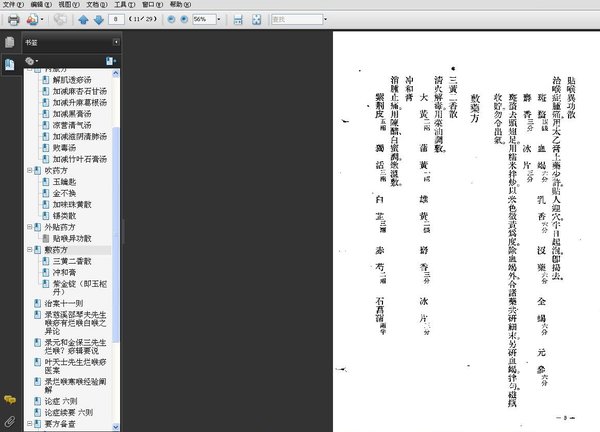Open the Pages thumbnail panel icon
Image resolution: width=600 pixels, height=432 pixels.
pyautogui.click(x=10, y=42)
